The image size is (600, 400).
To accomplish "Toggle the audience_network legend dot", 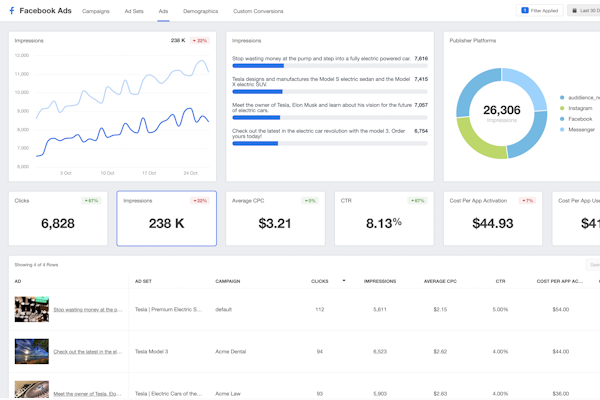I will coord(562,98).
